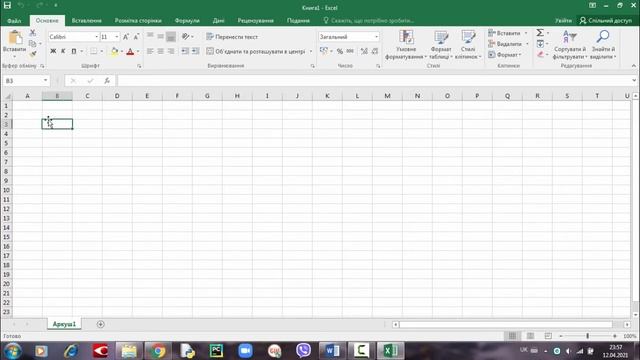
Task: Switch to the Формули tab
Action: pyautogui.click(x=187, y=20)
